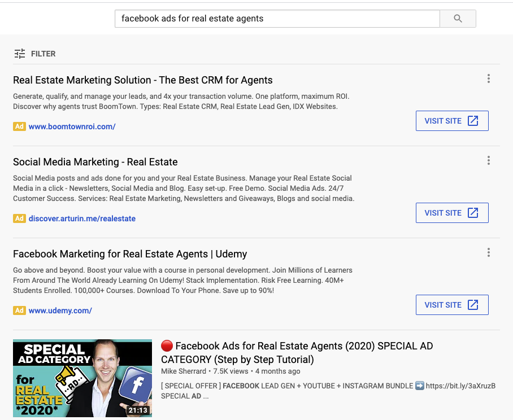Select the FILTER icon above results

tap(19, 53)
